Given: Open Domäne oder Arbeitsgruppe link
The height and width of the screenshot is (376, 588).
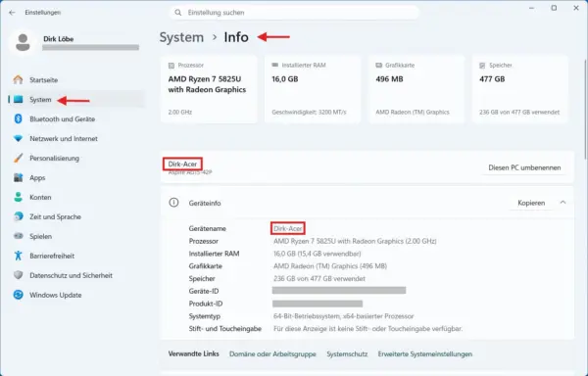Looking at the screenshot, I should pyautogui.click(x=272, y=353).
